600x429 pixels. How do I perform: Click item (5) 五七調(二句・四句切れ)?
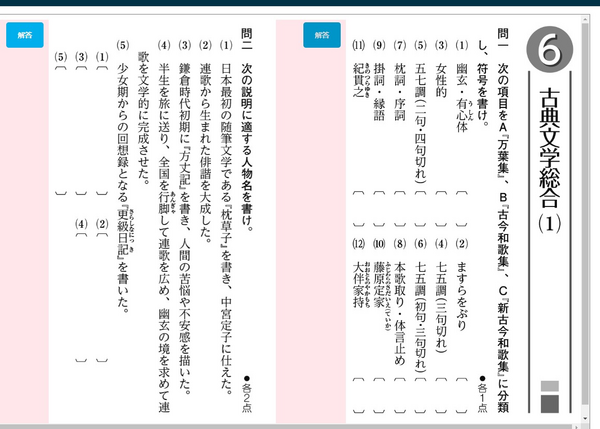tap(421, 111)
